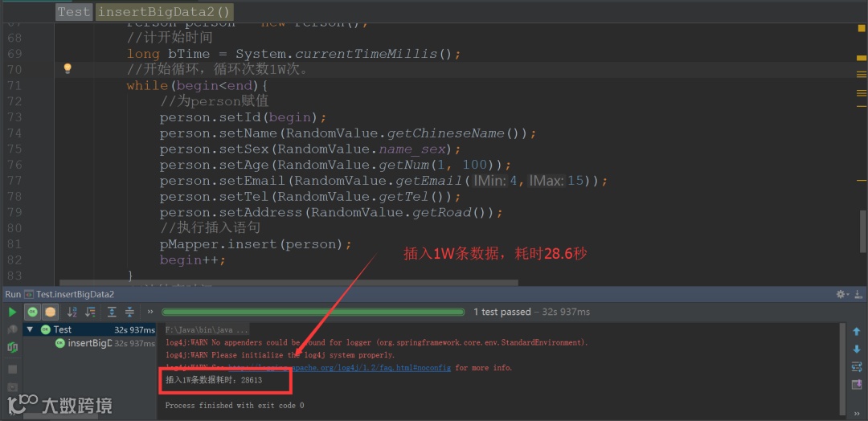Click the scroll to end console icon

pos(857,385)
